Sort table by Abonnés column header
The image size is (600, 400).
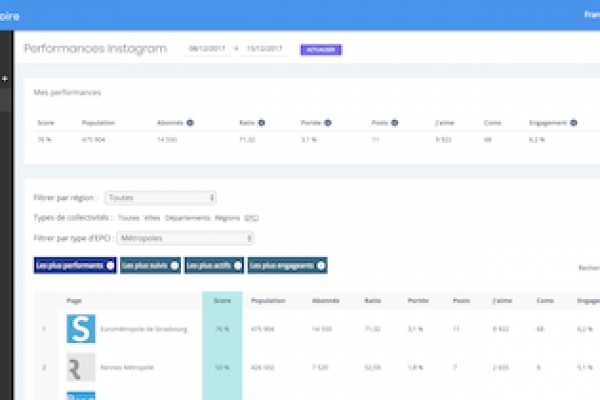326,301
